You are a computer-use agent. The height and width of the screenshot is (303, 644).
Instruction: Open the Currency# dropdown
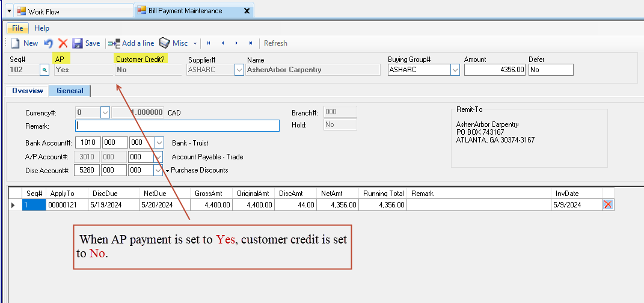(x=105, y=112)
